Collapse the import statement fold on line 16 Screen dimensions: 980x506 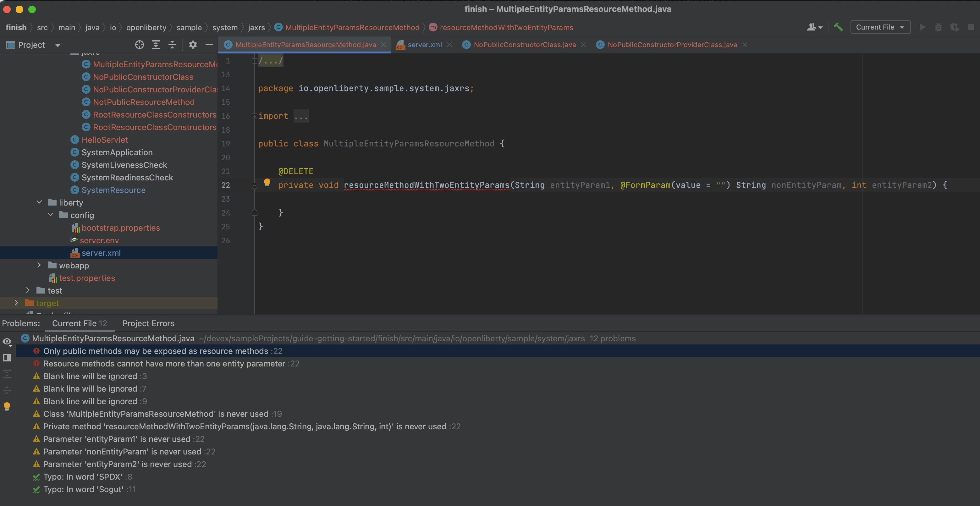tap(254, 116)
